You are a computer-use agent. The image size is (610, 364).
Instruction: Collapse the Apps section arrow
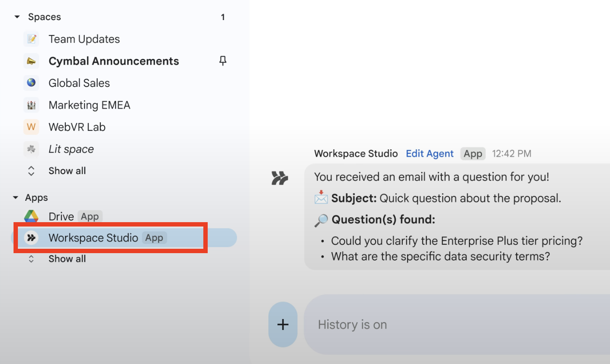pyautogui.click(x=16, y=198)
